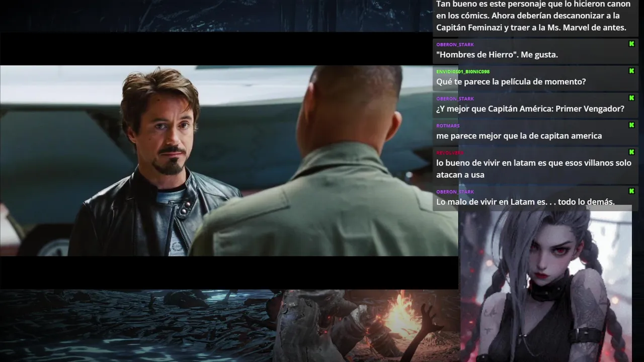644x362 pixels.
Task: Open OBERON_STARK username above "Primer Vengador?" message
Action: pyautogui.click(x=455, y=99)
